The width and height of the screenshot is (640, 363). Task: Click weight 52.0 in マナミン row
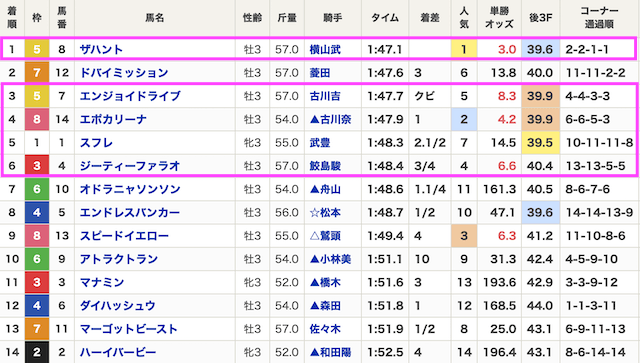287,282
